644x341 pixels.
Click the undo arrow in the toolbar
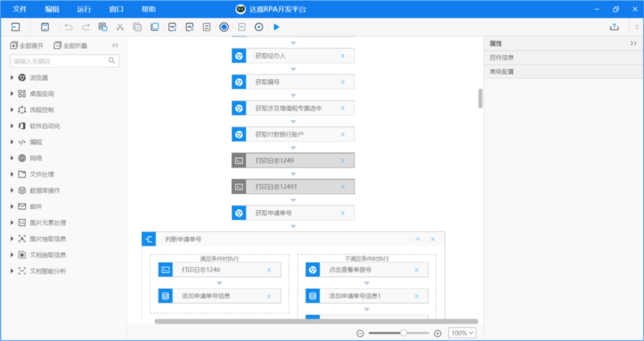69,27
